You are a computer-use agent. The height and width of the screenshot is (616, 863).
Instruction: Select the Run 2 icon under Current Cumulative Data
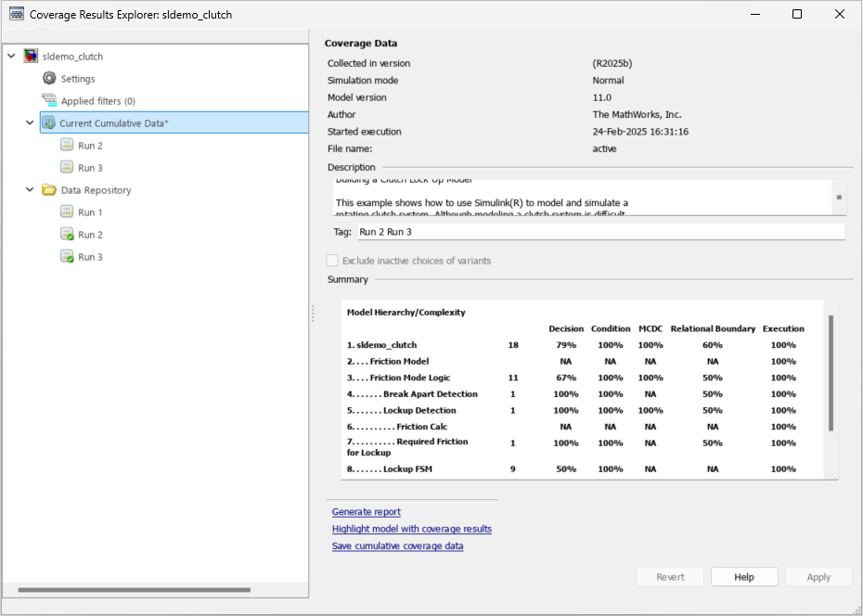tap(67, 145)
